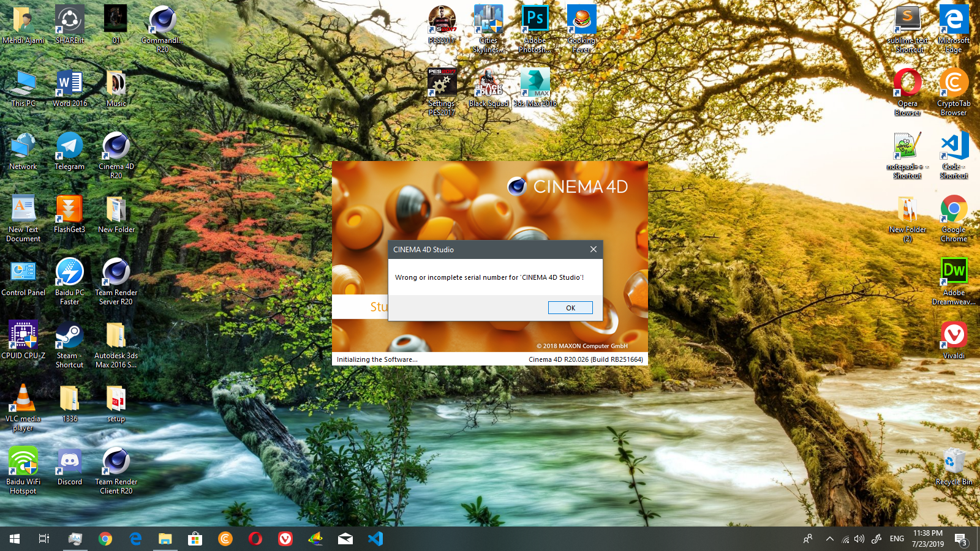Image resolution: width=980 pixels, height=551 pixels.
Task: Select the New Folder (2) icon
Action: point(908,218)
